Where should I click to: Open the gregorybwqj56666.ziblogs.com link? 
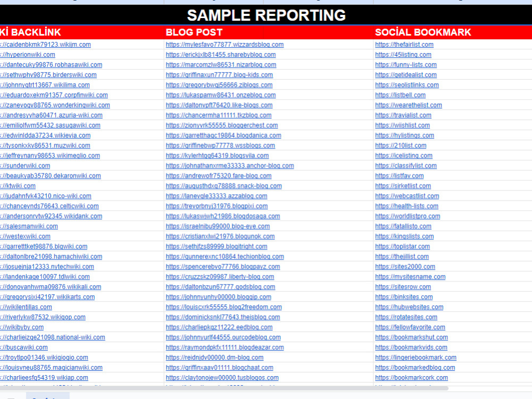point(219,85)
